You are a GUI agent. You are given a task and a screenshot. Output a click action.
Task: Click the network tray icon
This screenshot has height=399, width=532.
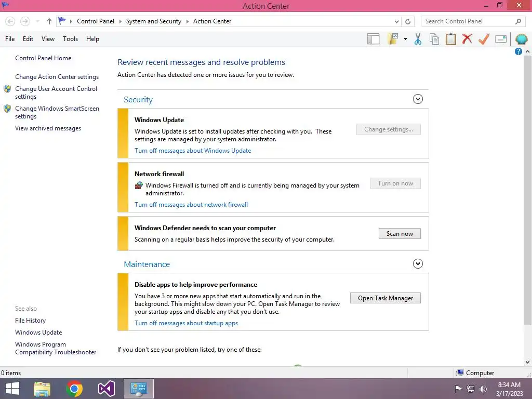coord(471,389)
